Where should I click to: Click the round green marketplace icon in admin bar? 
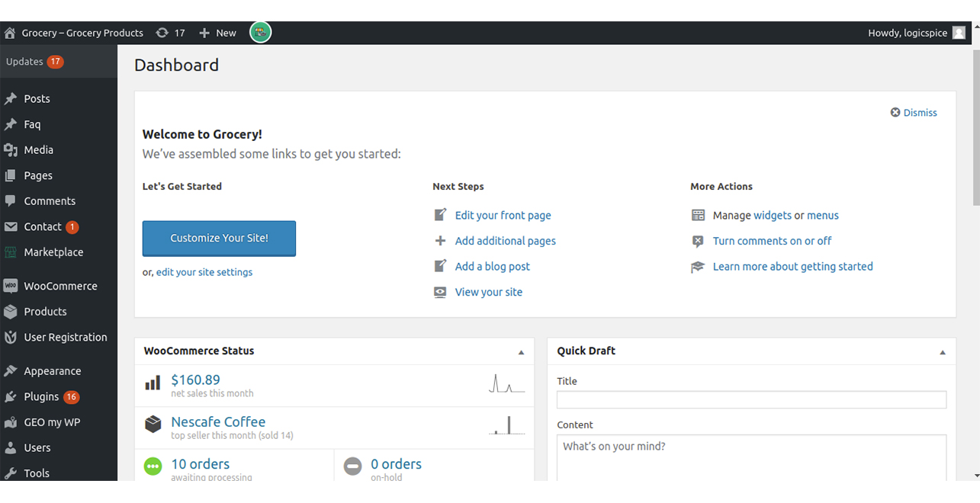click(260, 33)
